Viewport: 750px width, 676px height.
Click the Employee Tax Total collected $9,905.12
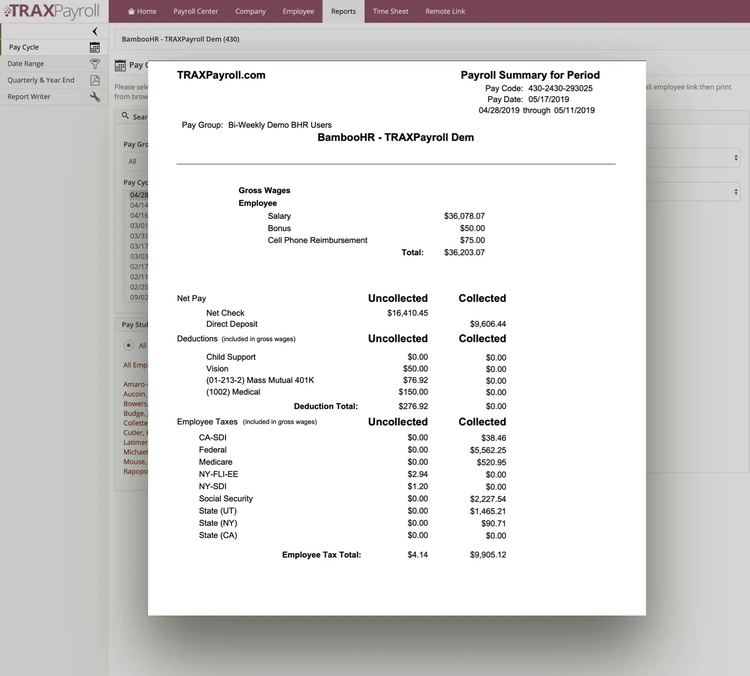[x=487, y=555]
